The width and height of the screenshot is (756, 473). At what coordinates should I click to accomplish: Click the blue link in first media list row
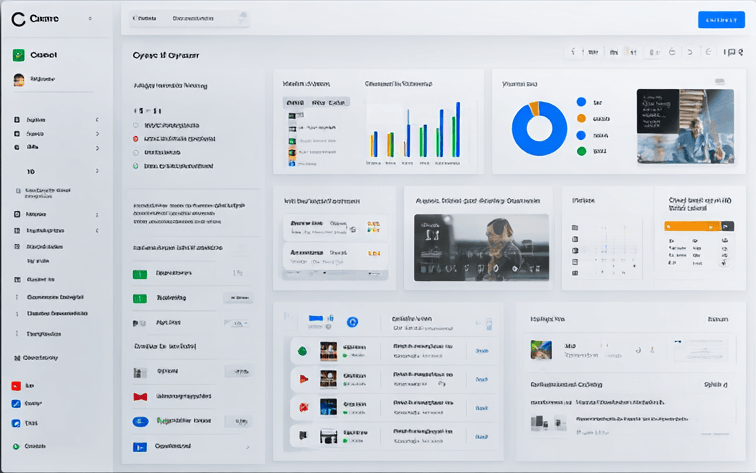[x=482, y=351]
